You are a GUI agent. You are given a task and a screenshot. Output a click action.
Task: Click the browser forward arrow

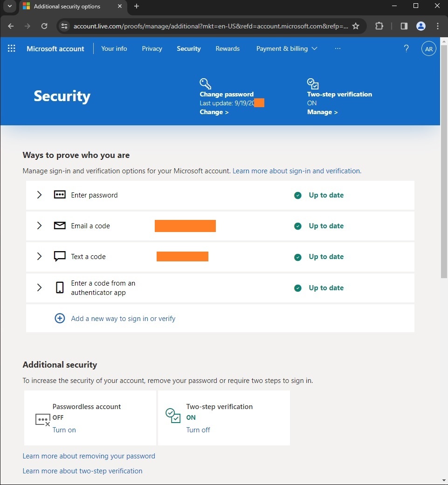[28, 26]
